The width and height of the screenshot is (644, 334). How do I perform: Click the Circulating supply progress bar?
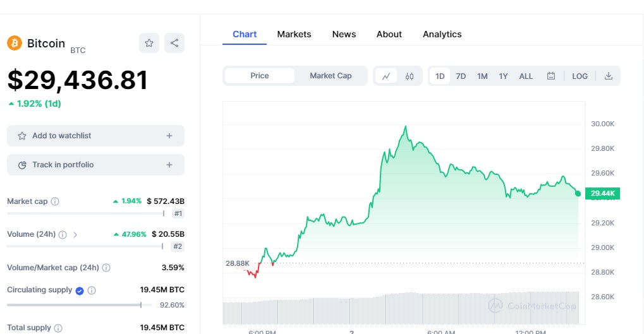click(80, 305)
